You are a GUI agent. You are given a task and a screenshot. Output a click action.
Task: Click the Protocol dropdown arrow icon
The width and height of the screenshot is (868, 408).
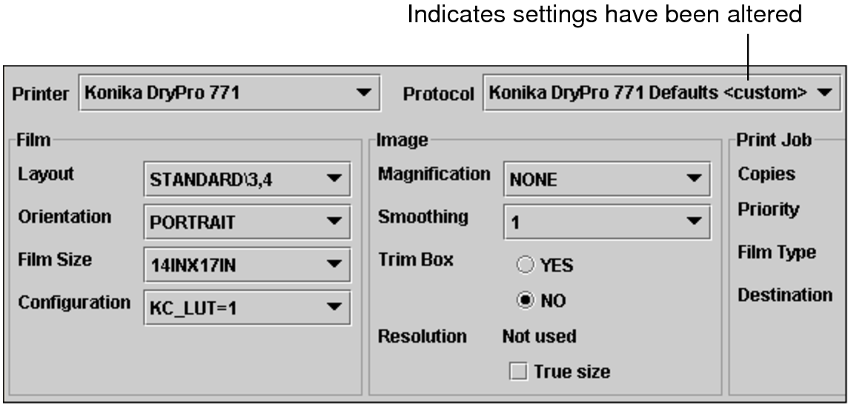pos(826,94)
